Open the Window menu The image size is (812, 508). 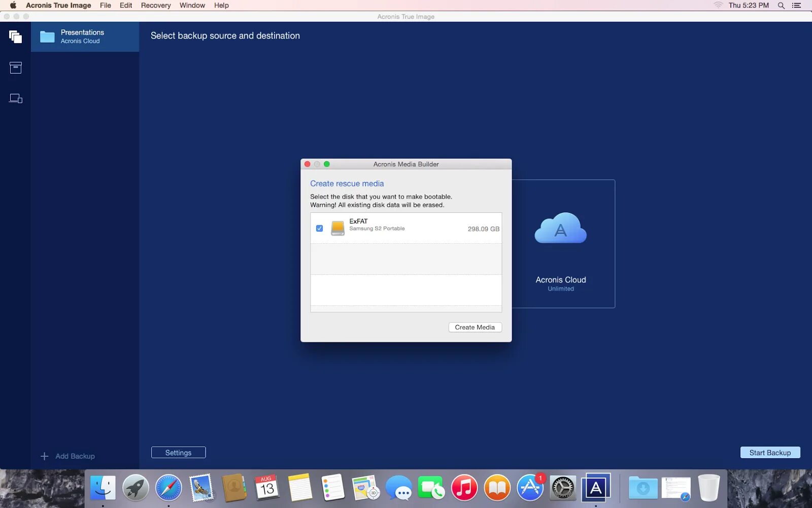192,5
